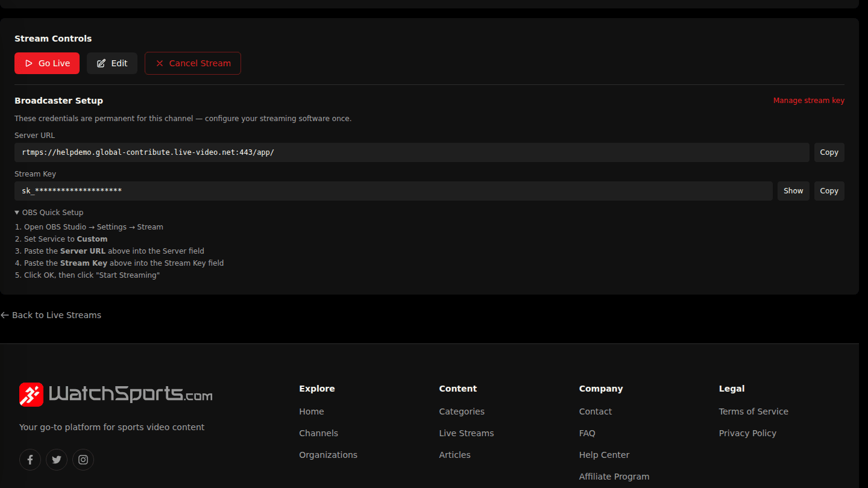
Task: Cancel the stream with Cancel Stream
Action: point(193,63)
